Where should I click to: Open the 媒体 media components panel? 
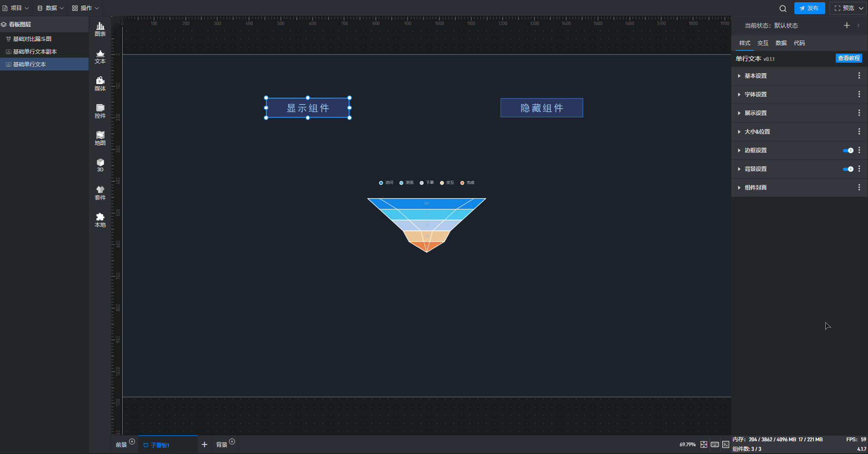[x=100, y=84]
